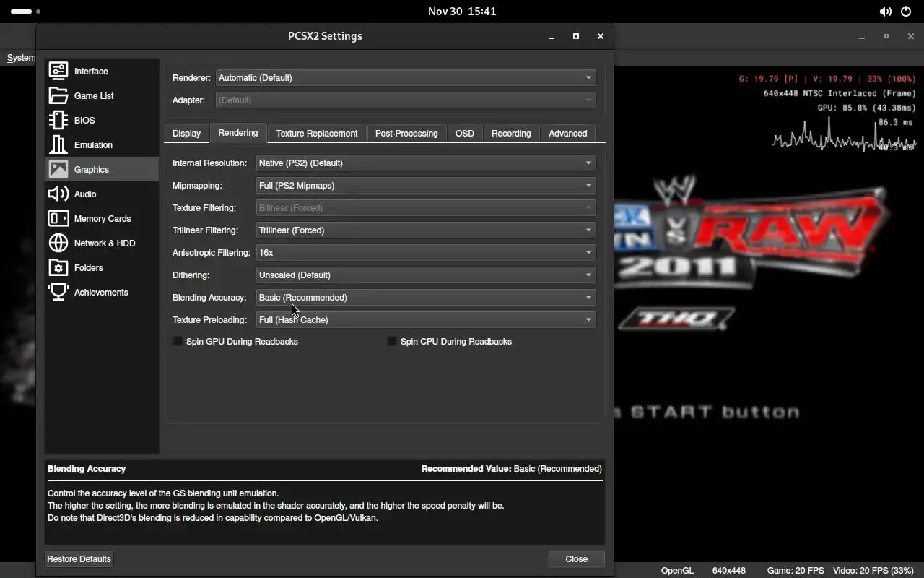Click the OpenGL status bar entry

[x=677, y=570]
